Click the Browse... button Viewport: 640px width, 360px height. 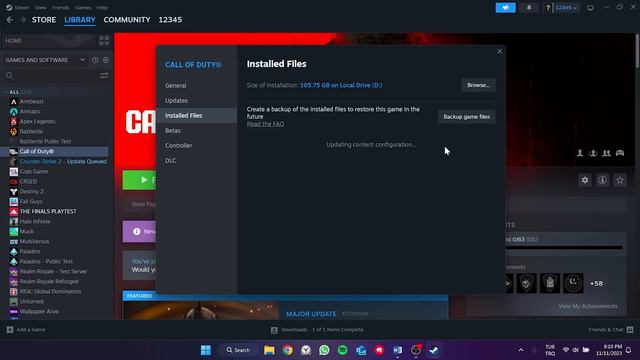478,85
